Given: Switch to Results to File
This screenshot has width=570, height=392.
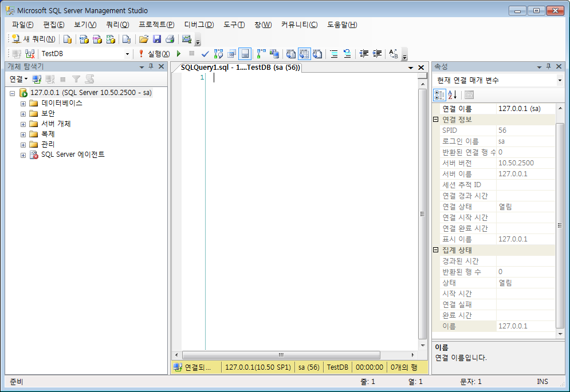Looking at the screenshot, I should (318, 54).
